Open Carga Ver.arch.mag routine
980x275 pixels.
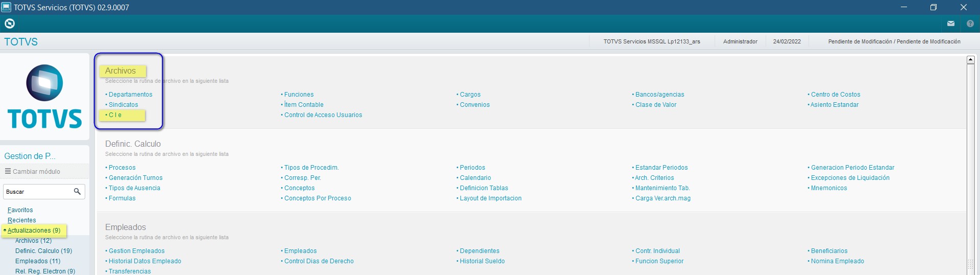663,198
